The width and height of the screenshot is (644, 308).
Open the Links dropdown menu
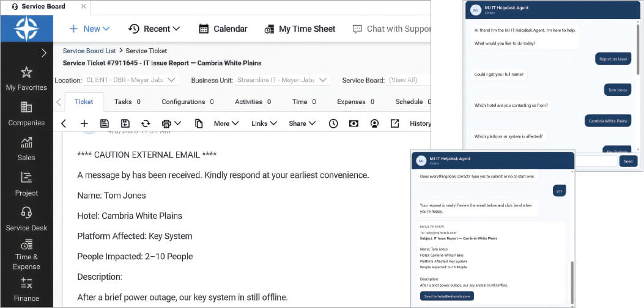(264, 123)
